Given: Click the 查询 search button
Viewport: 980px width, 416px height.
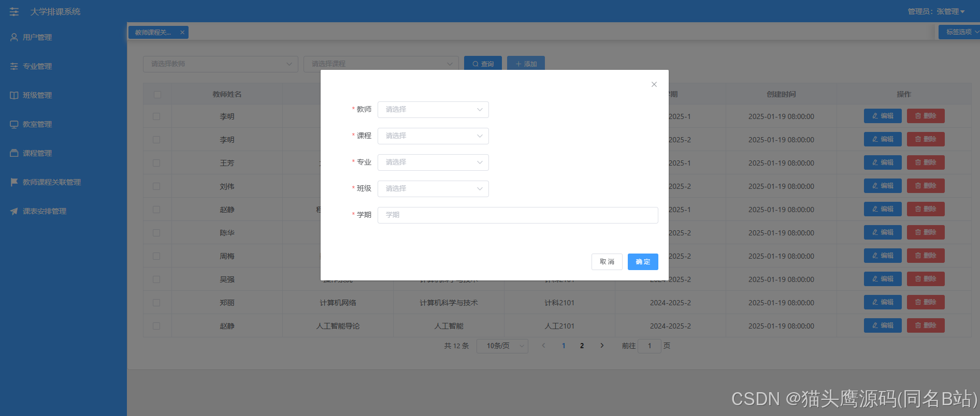Looking at the screenshot, I should tap(483, 64).
